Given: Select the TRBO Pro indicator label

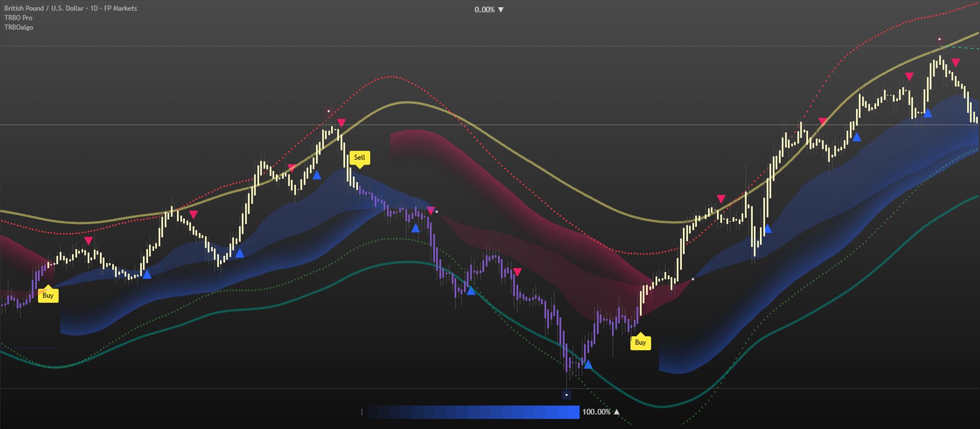Looking at the screenshot, I should pyautogui.click(x=18, y=18).
